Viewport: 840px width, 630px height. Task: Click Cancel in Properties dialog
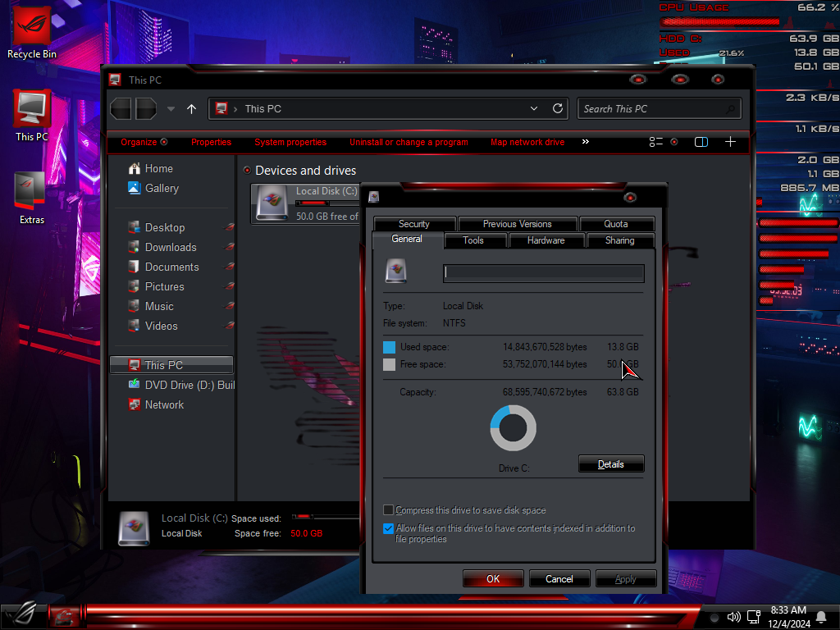pyautogui.click(x=559, y=578)
